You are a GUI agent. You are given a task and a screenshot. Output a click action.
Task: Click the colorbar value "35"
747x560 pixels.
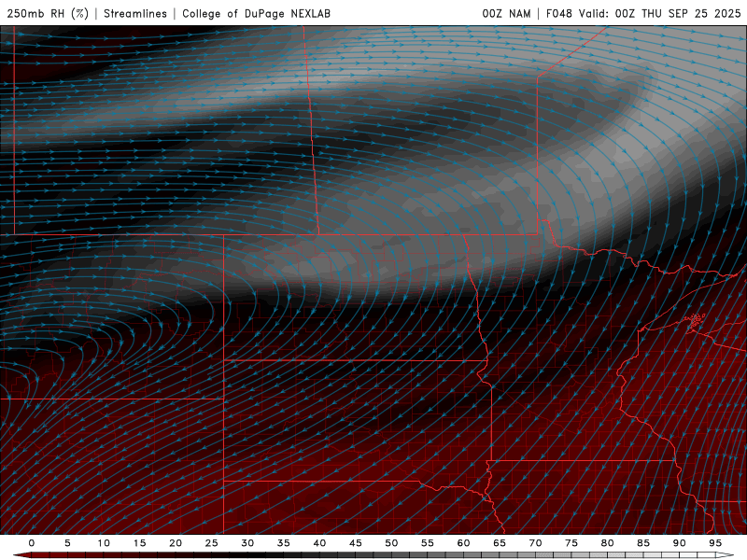coord(284,543)
